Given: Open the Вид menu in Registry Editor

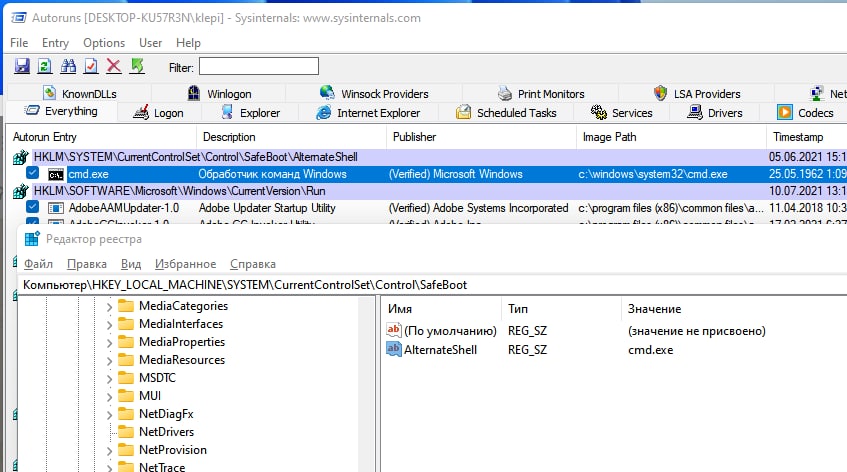Looking at the screenshot, I should point(131,264).
